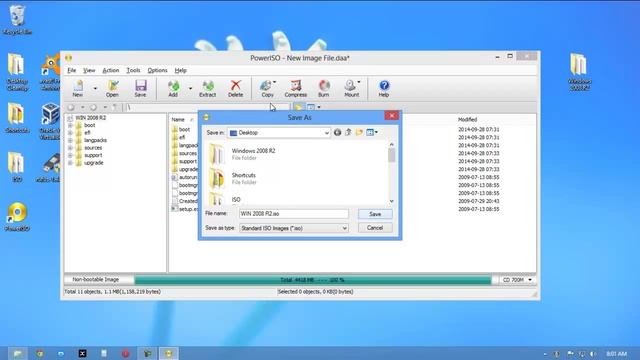
Task: Click the Open toolbar icon in PowerISO
Action: pos(112,88)
